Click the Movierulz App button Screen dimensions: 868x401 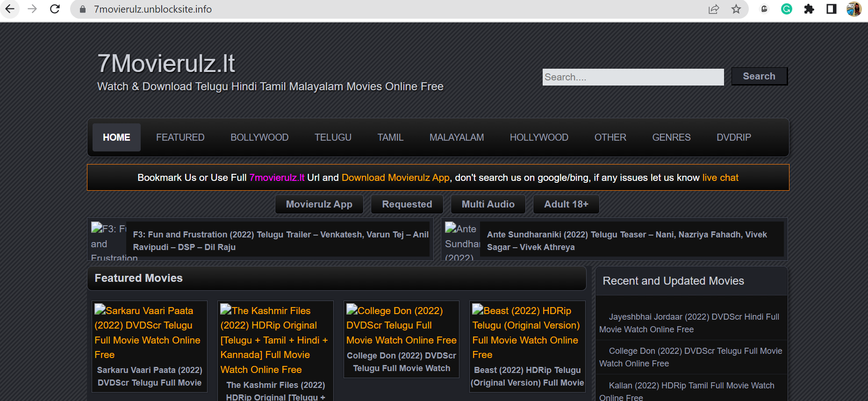319,204
